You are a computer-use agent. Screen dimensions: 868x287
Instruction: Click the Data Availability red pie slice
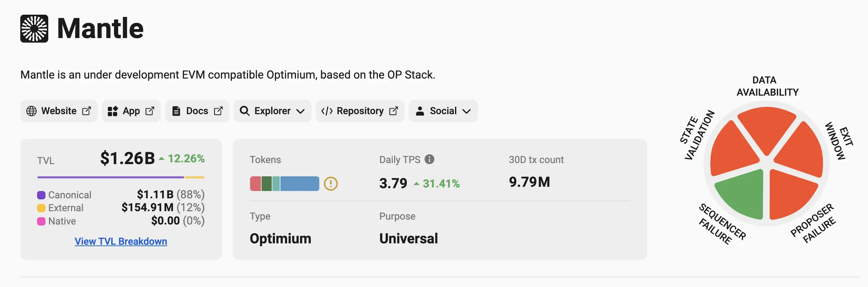click(x=767, y=126)
